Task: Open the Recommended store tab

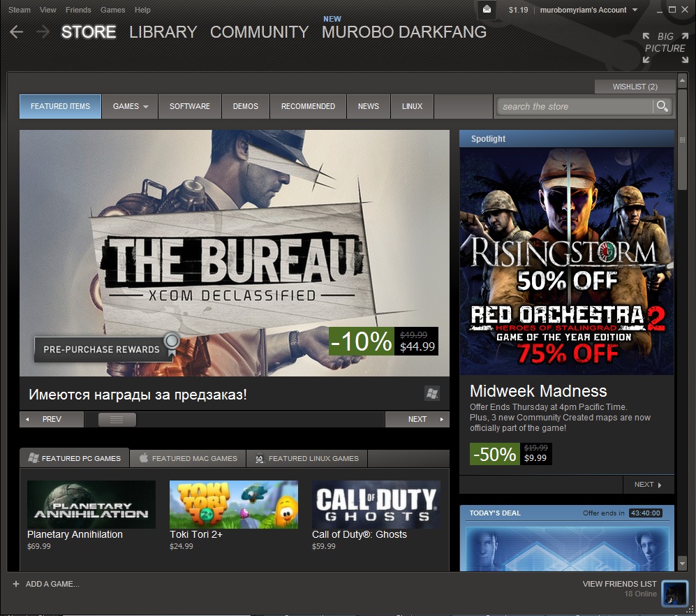Action: coord(308,107)
